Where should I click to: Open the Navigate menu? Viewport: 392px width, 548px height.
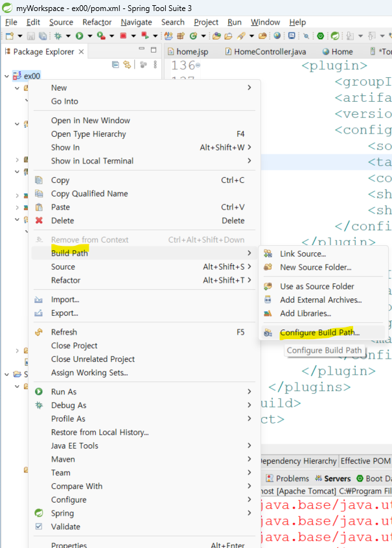point(136,22)
